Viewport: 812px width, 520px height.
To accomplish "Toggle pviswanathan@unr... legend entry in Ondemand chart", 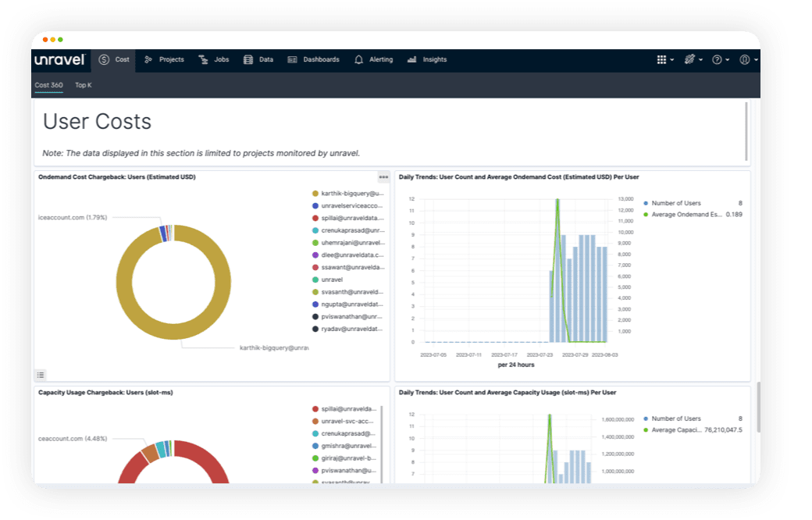I will tap(348, 317).
